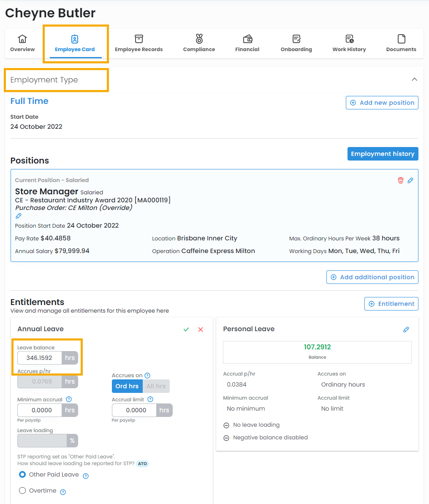Switch accrual to All hrs

156,386
